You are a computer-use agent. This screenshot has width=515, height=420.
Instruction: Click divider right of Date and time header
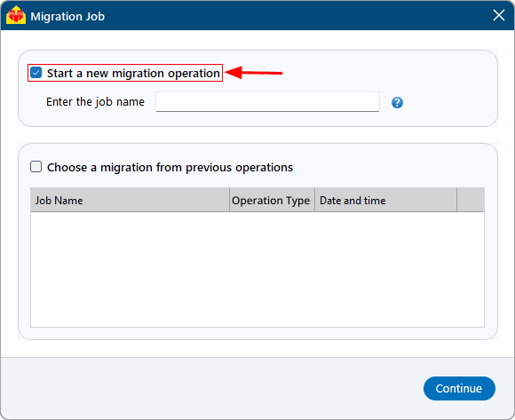coord(456,200)
